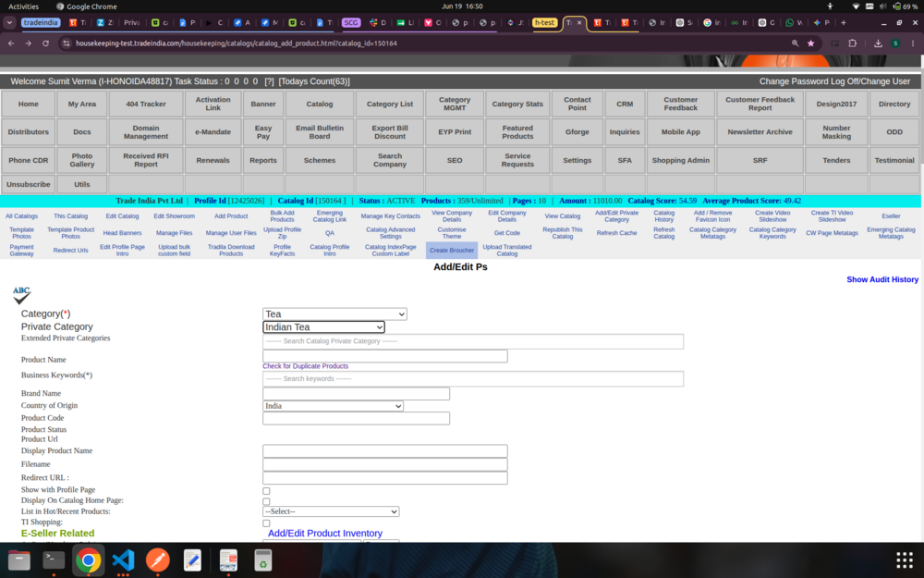Switch to the tradeindia tab group
This screenshot has height=578, width=924.
pyautogui.click(x=41, y=22)
